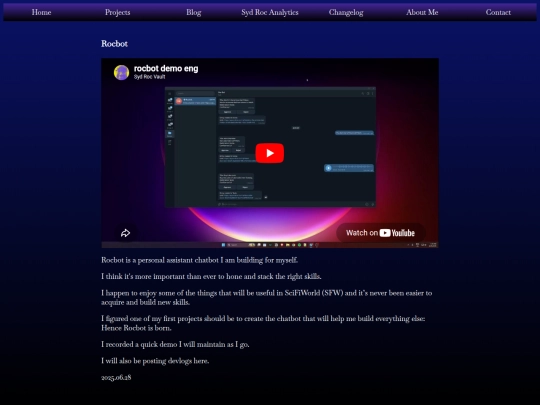
Task: Go to the Contact page
Action: coord(498,12)
